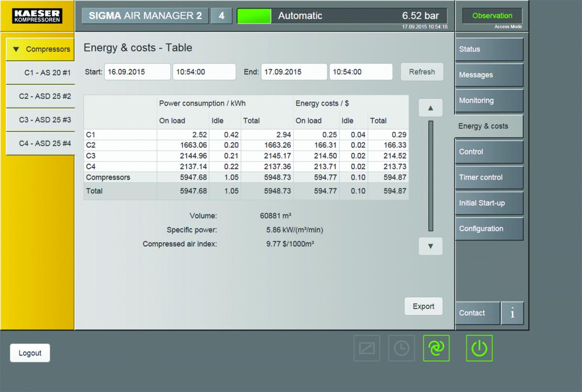Click the table scroll down arrow
The image size is (582, 392).
pyautogui.click(x=430, y=246)
